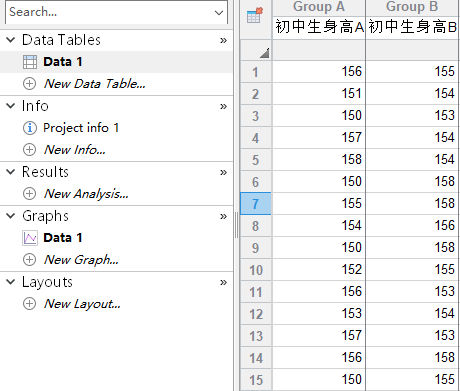This screenshot has height=391, width=460.
Task: Collapse the Info section
Action: coord(11,106)
